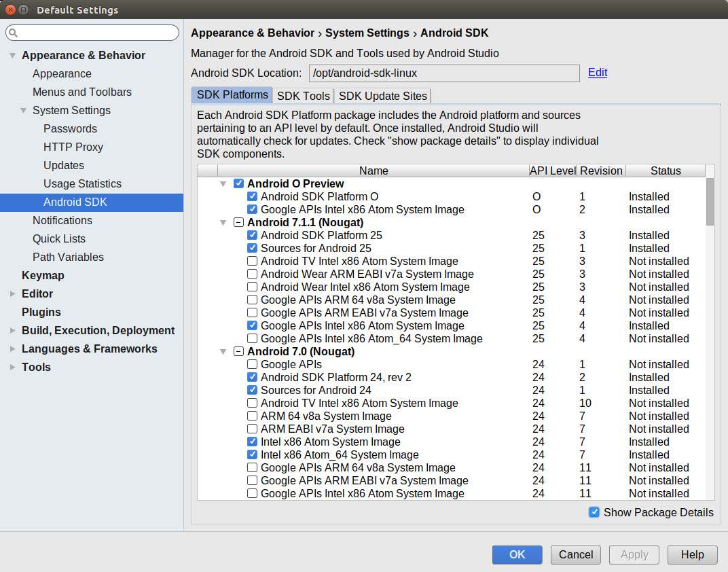Open Plugins settings
This screenshot has width=728, height=572.
pyautogui.click(x=41, y=312)
